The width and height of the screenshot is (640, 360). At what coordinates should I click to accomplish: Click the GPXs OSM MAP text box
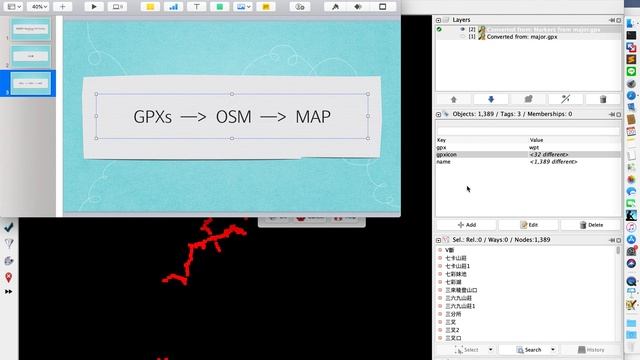click(232, 117)
